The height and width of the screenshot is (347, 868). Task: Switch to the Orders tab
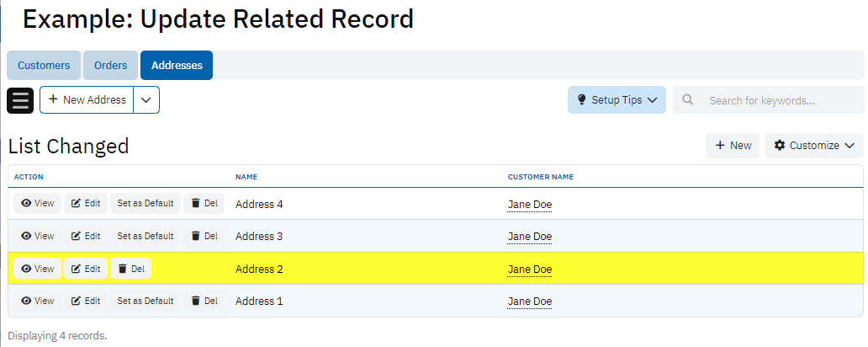[x=110, y=66]
